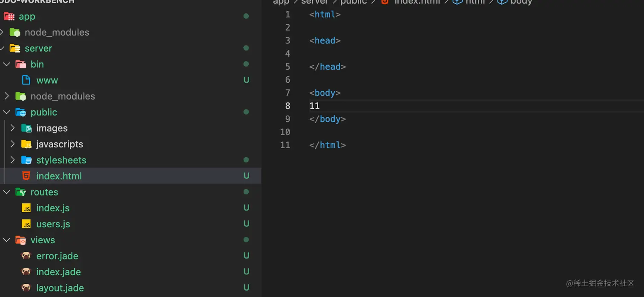Click the closing </body> tag on line 9

coord(328,119)
